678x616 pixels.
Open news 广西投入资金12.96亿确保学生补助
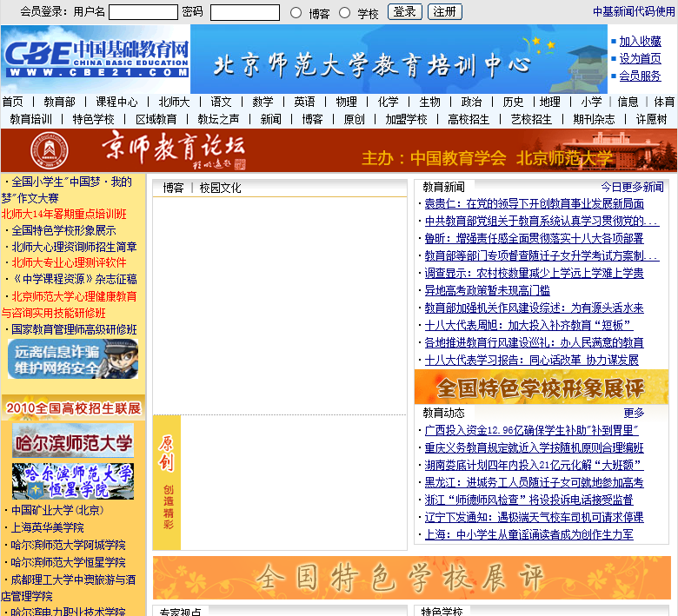coord(531,431)
